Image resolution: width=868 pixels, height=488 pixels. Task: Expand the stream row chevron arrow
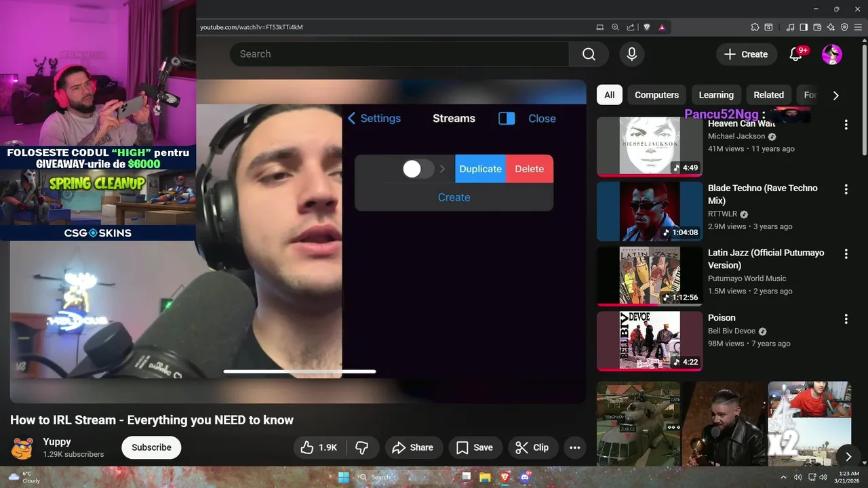(442, 169)
